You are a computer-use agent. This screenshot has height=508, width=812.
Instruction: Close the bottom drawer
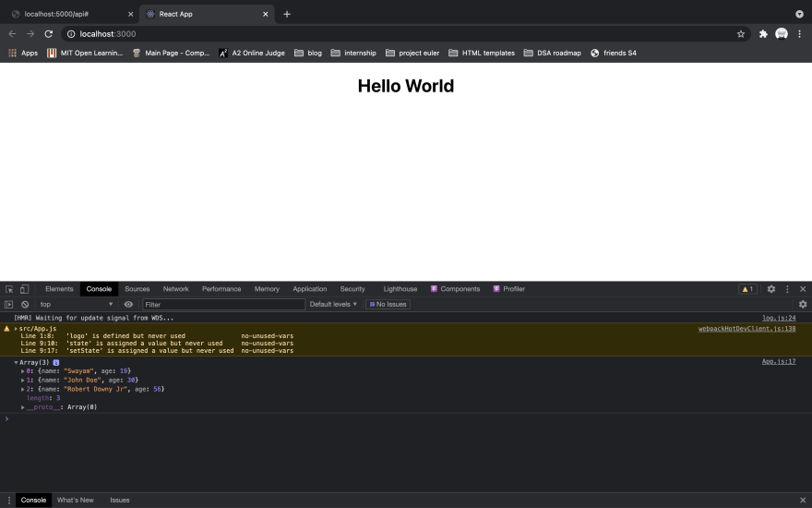803,501
